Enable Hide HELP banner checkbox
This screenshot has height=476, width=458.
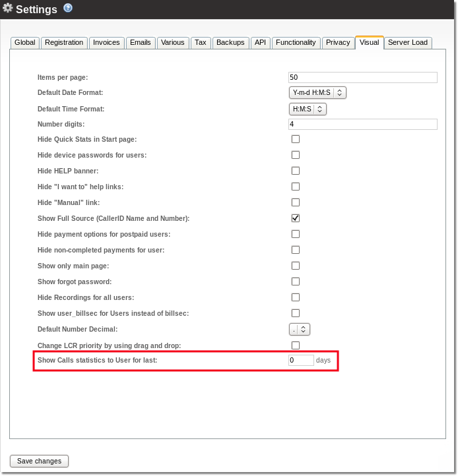click(296, 171)
